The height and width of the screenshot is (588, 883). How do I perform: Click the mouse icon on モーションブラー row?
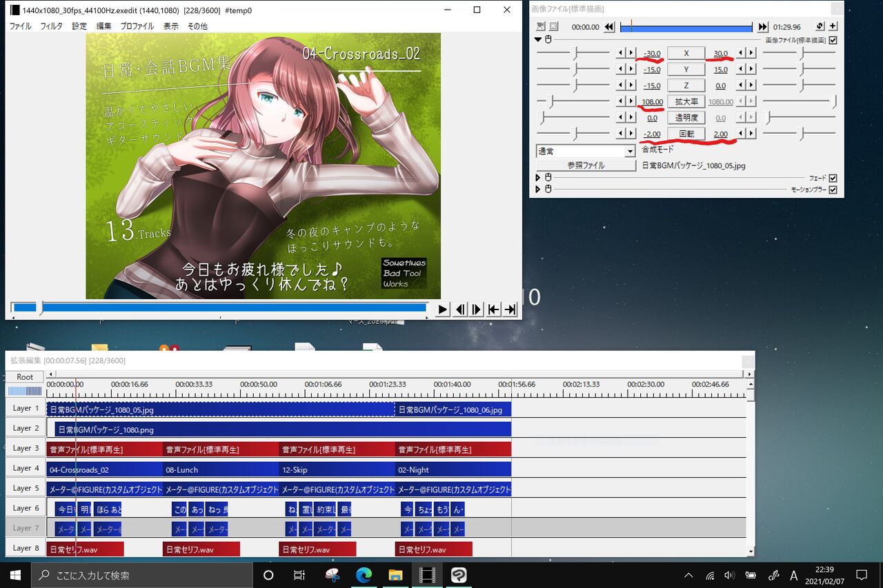(x=548, y=189)
